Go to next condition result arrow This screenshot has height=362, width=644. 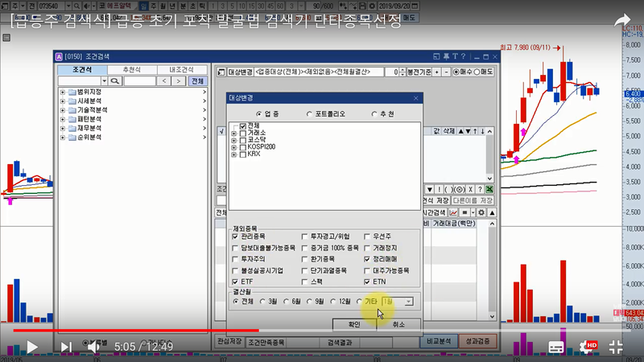[x=178, y=81]
